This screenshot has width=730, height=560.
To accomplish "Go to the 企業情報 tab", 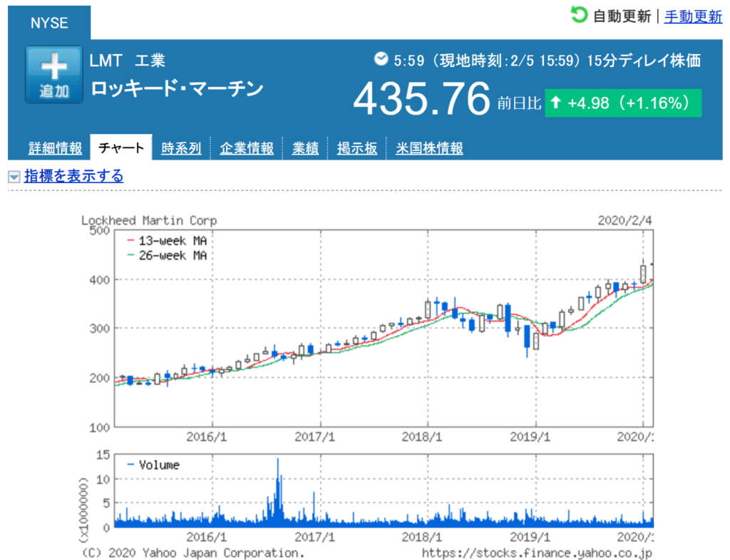I will (246, 148).
